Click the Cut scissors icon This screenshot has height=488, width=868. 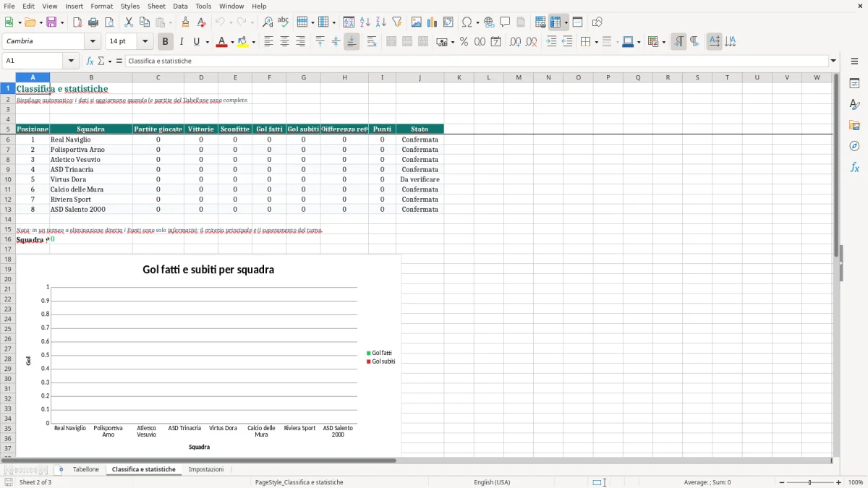point(129,22)
